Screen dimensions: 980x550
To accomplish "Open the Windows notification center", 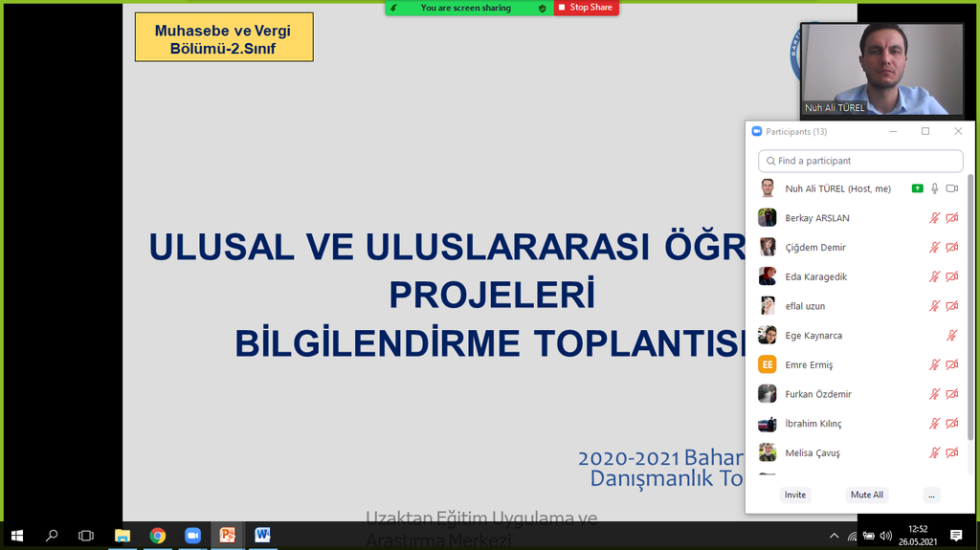I will (x=956, y=536).
